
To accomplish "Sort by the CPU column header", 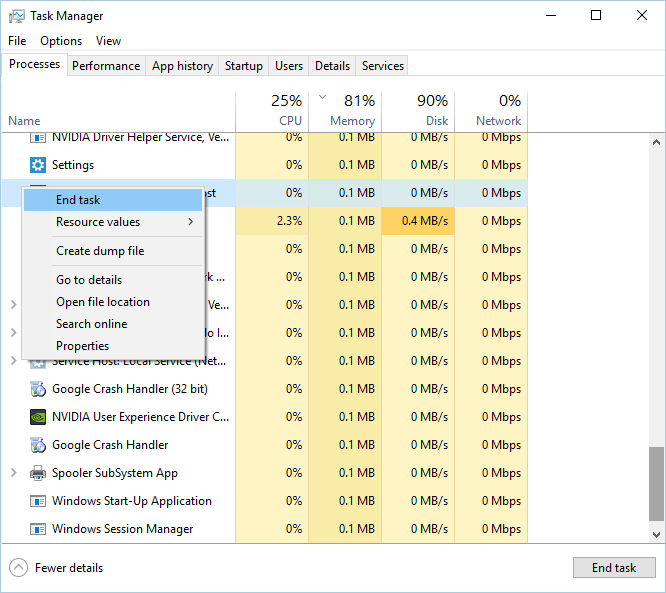I will [x=272, y=111].
